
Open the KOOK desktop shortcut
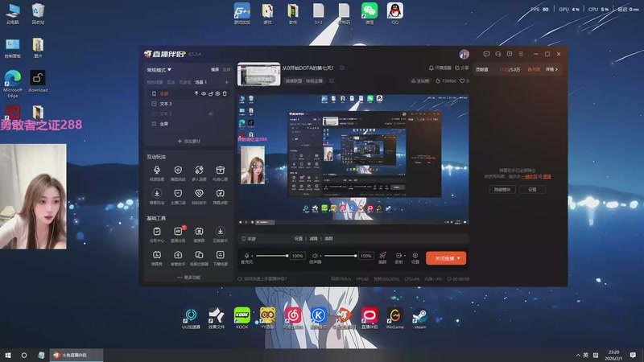pyautogui.click(x=242, y=319)
